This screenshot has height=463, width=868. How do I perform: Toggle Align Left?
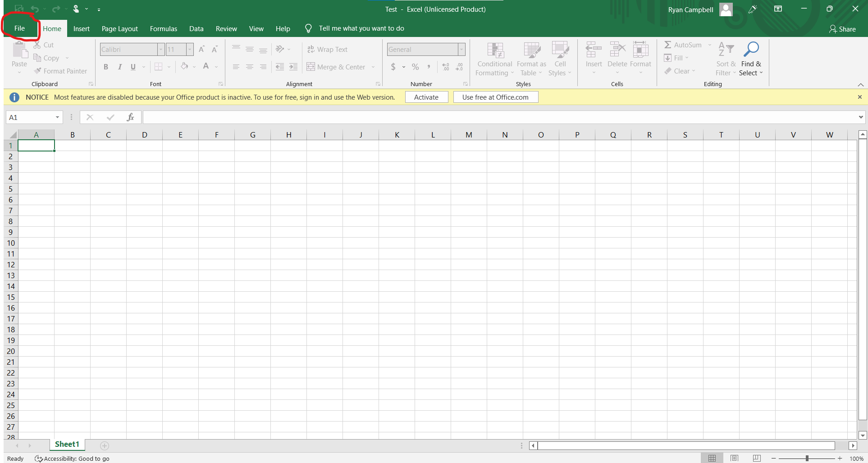click(236, 67)
